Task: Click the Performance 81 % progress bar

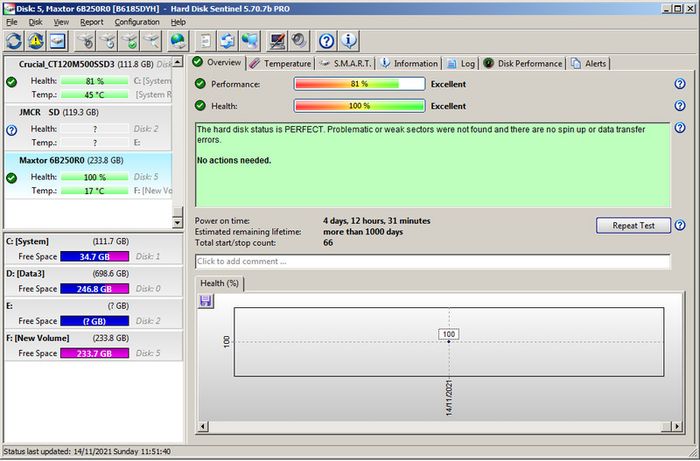Action: [x=359, y=84]
